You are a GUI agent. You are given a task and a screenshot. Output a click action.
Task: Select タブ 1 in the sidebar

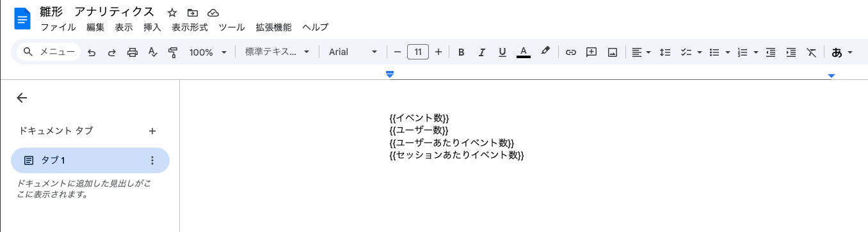[x=90, y=160]
